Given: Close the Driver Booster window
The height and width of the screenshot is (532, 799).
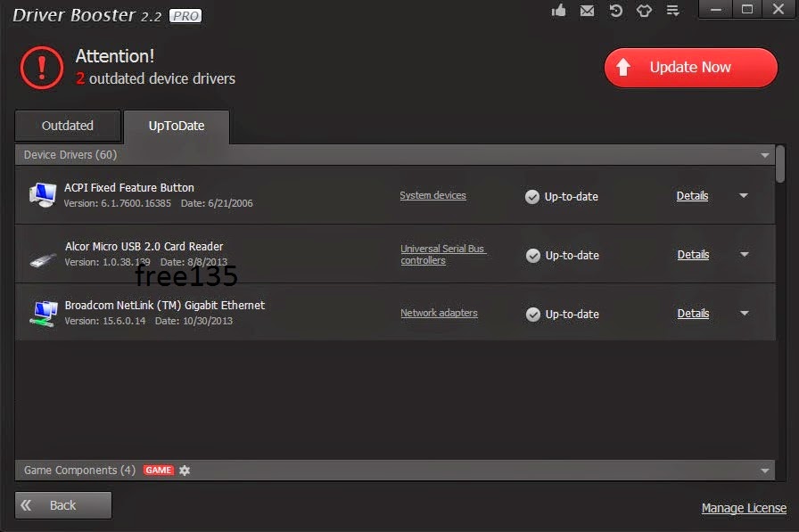Looking at the screenshot, I should [x=778, y=9].
